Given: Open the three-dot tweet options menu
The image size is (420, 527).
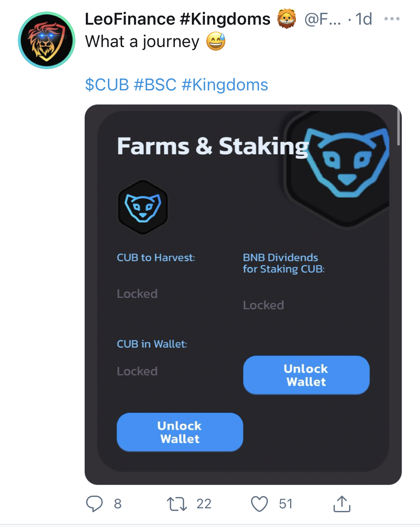Looking at the screenshot, I should coord(392,19).
